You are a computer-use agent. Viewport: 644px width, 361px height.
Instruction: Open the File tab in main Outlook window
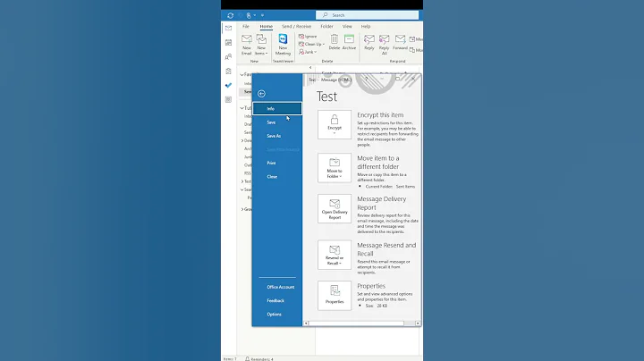(x=246, y=26)
